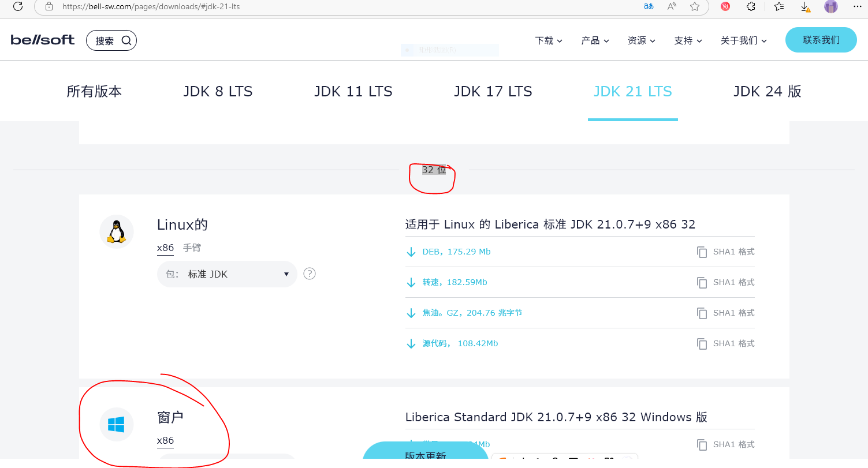Download the Linux DEB, 175.29 Mb package
The image size is (868, 468).
(456, 252)
